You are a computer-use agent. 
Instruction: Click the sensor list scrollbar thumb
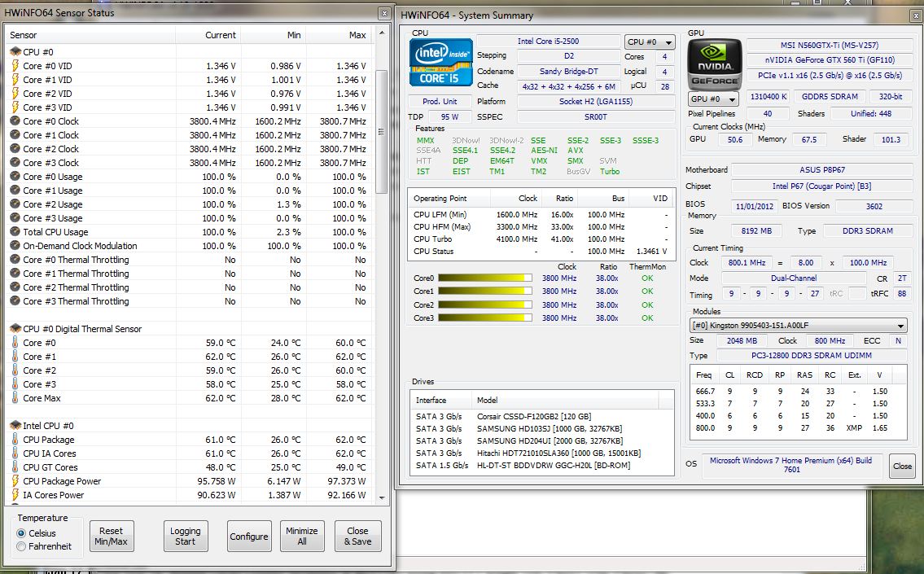381,131
